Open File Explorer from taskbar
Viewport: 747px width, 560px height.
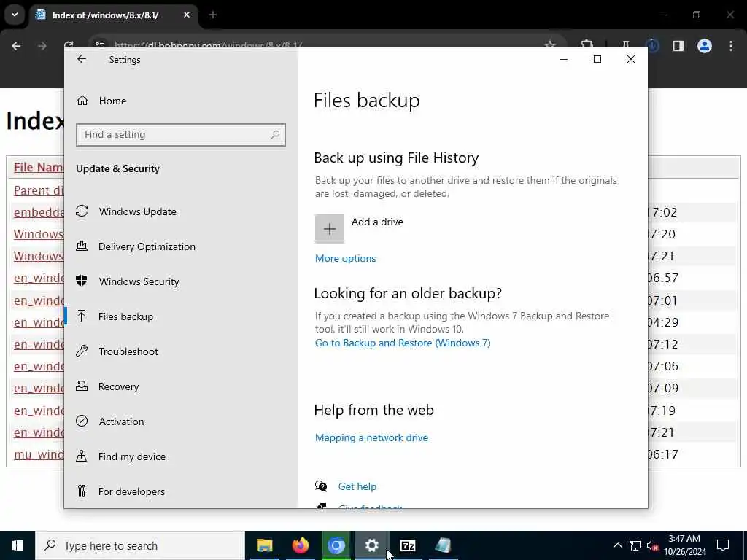[x=264, y=545]
